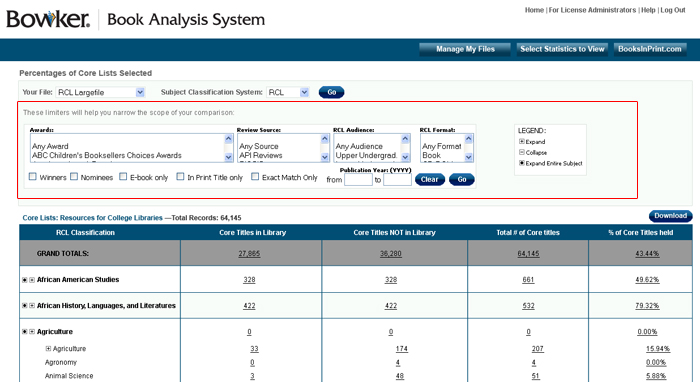Image resolution: width=700 pixels, height=382 pixels.
Task: Click Grand Totals value 27,865
Action: click(249, 253)
